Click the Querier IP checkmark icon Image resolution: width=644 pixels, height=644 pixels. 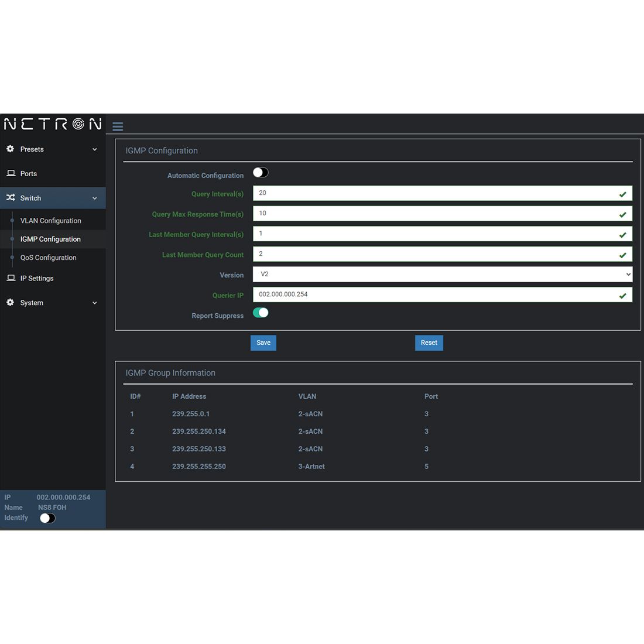click(x=622, y=296)
